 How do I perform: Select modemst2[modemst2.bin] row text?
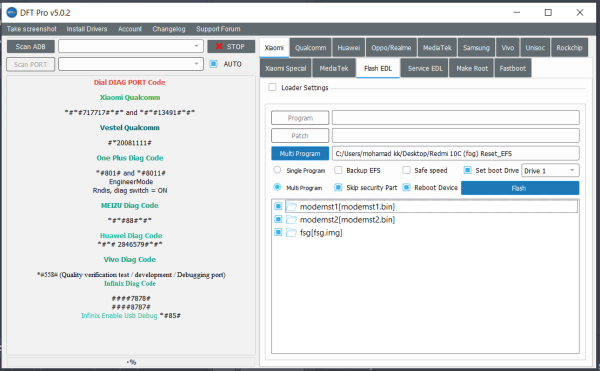(x=347, y=220)
